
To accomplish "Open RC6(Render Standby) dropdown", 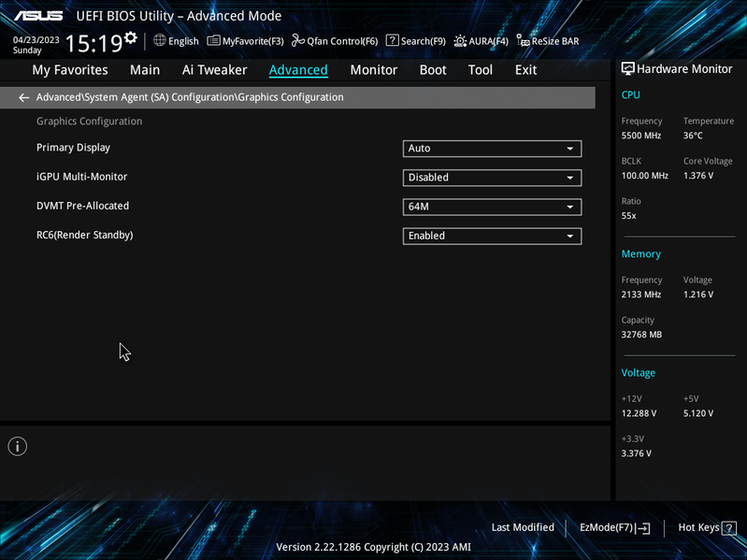I will pyautogui.click(x=492, y=237).
